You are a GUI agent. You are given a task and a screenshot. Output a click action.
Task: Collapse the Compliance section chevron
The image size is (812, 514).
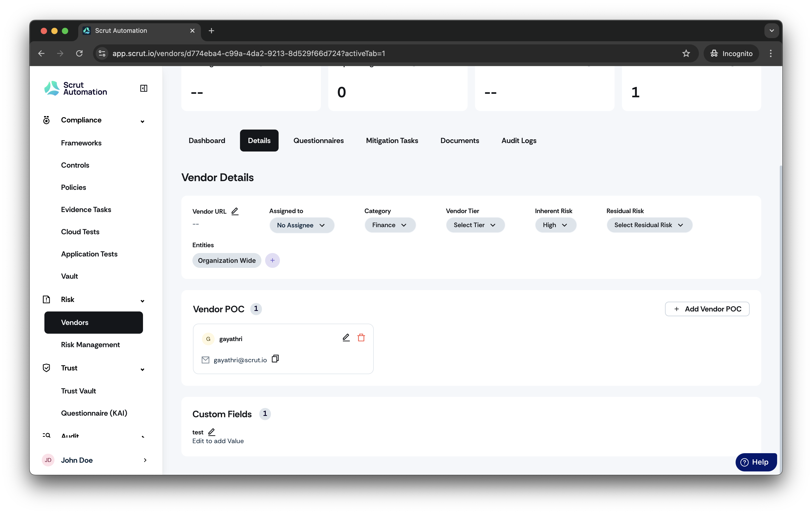[142, 121]
